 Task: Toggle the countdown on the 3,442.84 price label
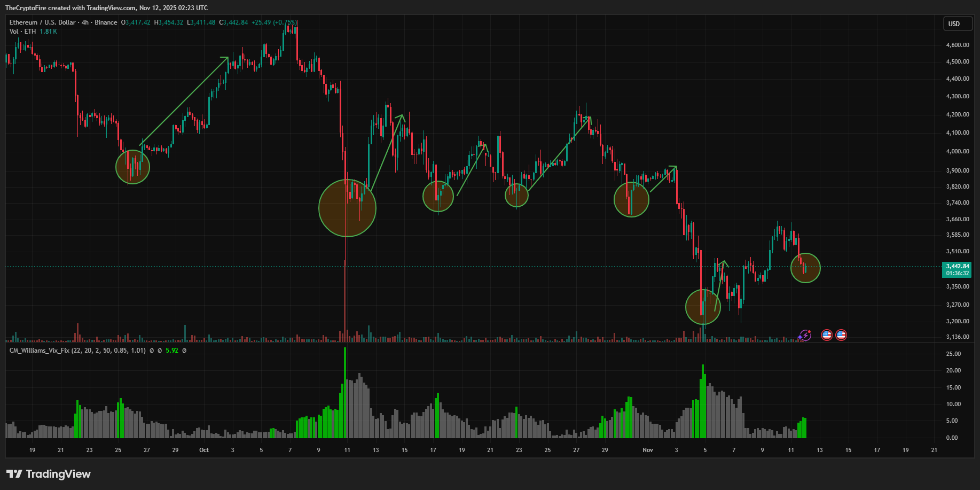(x=958, y=273)
